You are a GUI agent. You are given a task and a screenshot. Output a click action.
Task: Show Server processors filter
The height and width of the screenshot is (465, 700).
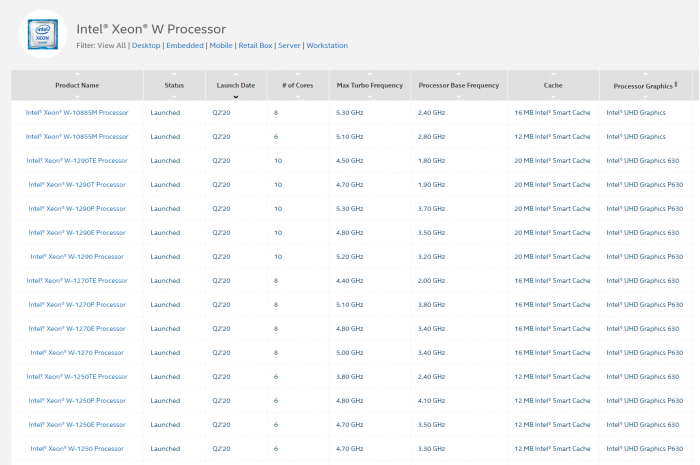click(289, 46)
